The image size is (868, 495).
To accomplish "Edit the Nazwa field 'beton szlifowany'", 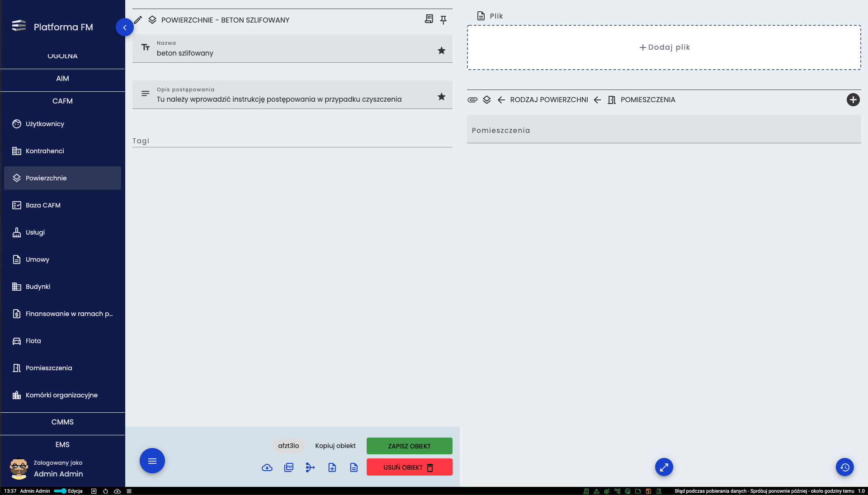I will [292, 48].
